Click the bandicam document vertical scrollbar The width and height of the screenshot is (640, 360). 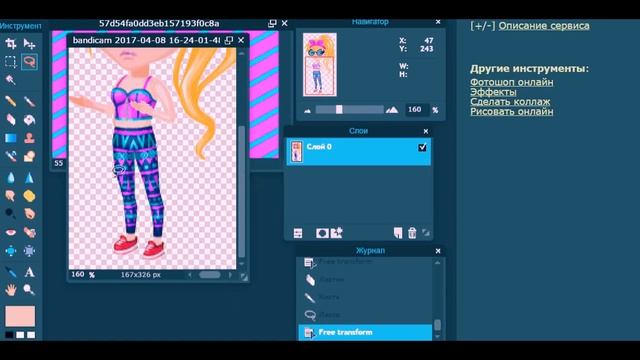tap(242, 191)
